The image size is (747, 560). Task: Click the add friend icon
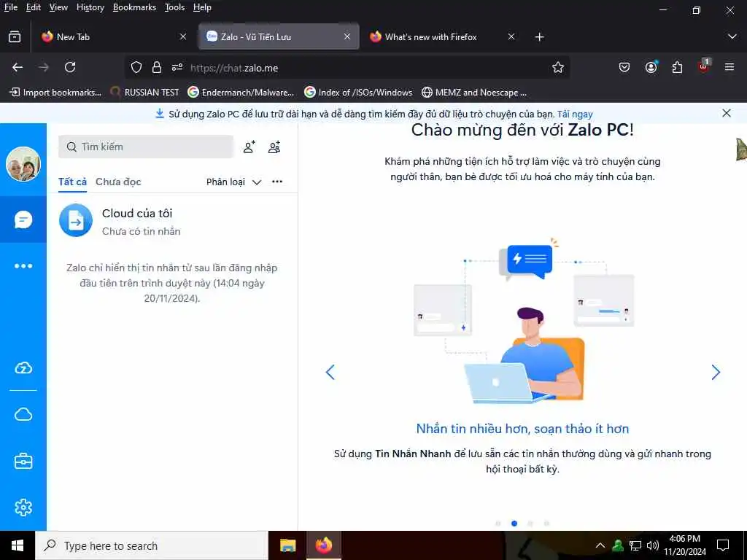tap(249, 147)
